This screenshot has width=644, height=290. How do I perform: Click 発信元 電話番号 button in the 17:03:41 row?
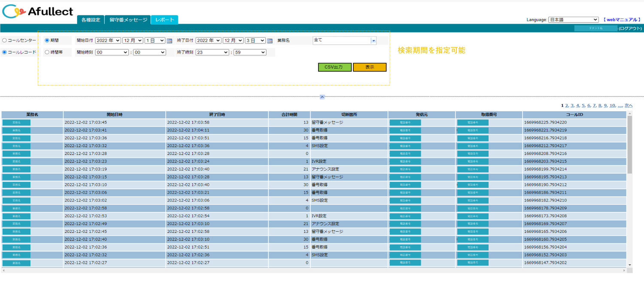coord(405,130)
